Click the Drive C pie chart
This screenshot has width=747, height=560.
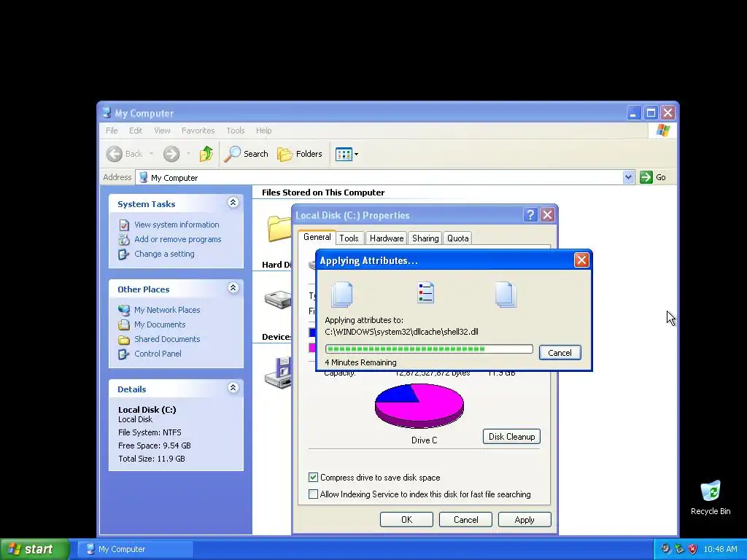[x=419, y=406]
